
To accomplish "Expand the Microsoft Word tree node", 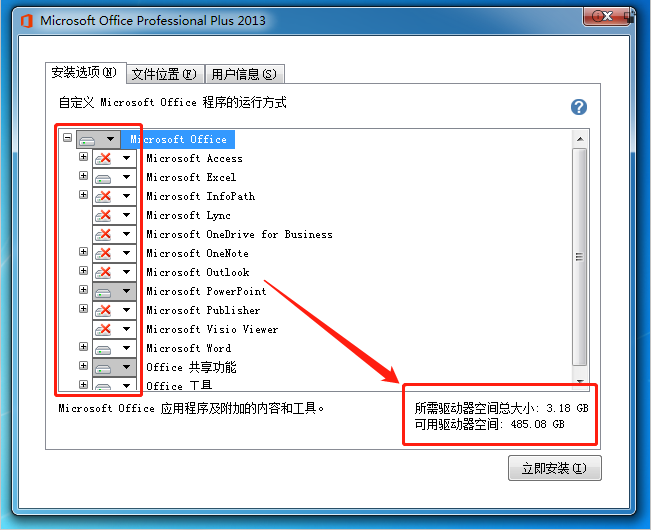I will (83, 347).
